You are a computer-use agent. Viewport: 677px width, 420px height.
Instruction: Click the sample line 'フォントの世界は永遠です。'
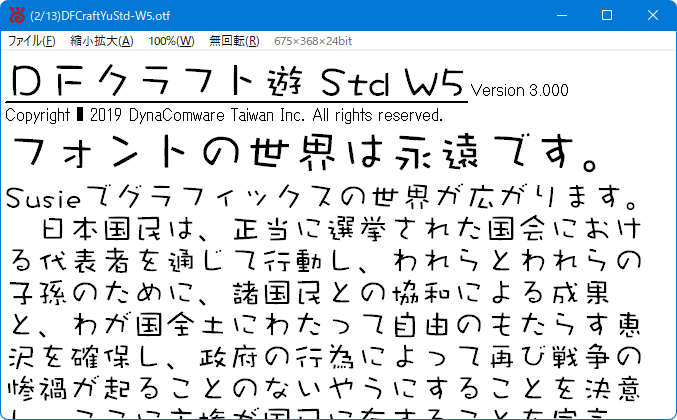304,152
